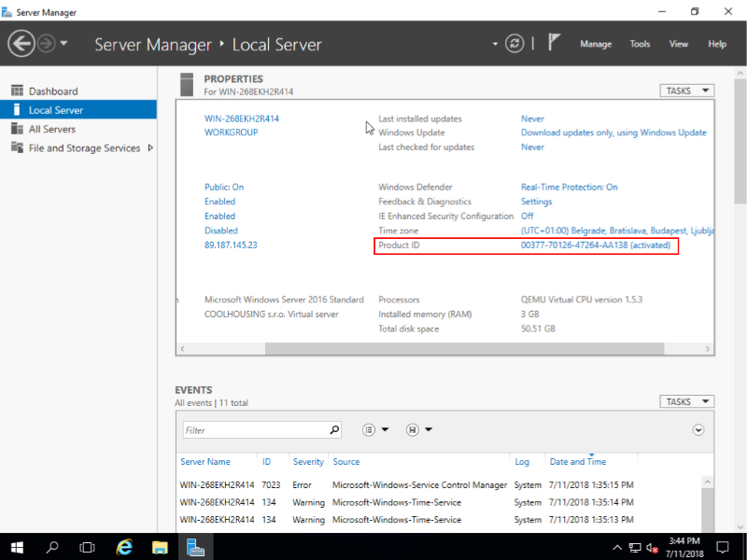The height and width of the screenshot is (560, 747).
Task: Open taskbar search magnifier
Action: pyautogui.click(x=52, y=547)
